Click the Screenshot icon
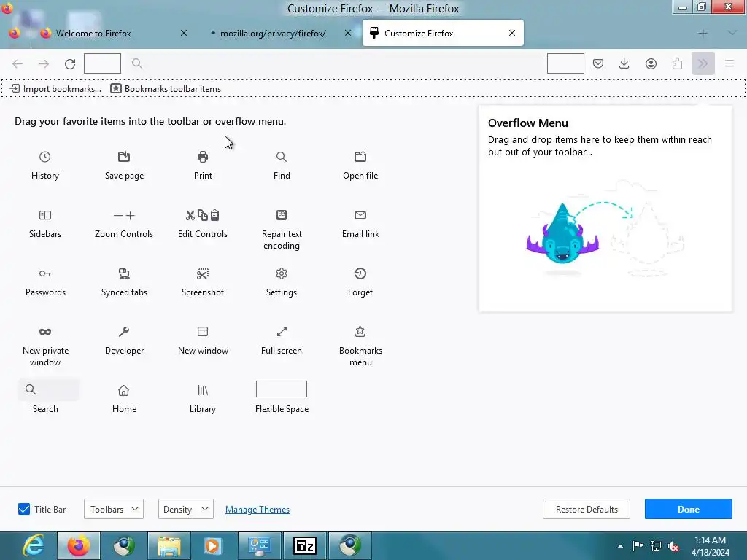Screen dimensions: 747x560 (203, 273)
